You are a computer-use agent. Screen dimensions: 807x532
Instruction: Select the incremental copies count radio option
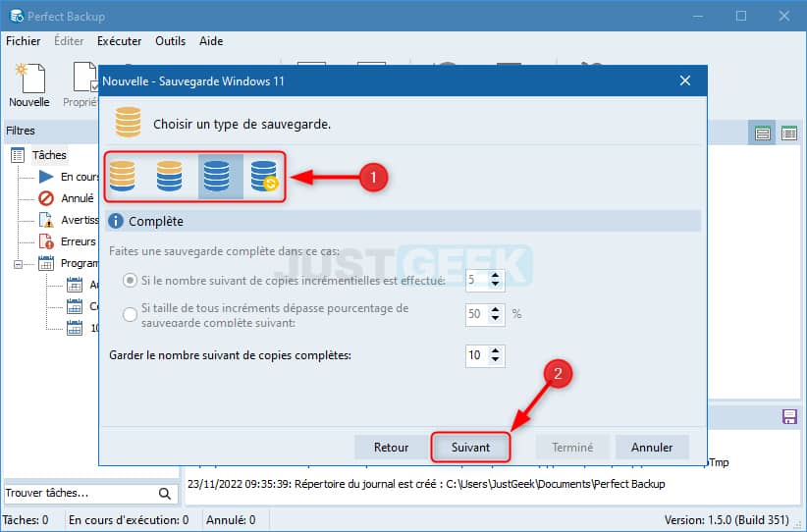[x=130, y=281]
